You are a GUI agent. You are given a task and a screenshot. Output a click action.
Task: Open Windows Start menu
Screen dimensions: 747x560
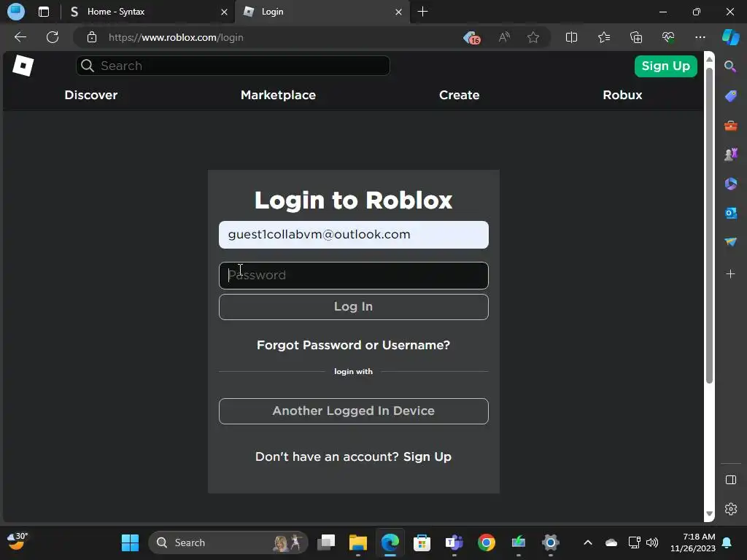(130, 542)
